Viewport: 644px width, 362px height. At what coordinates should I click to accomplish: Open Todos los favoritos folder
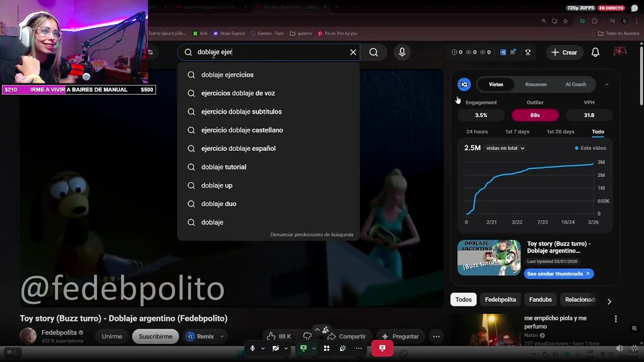[618, 33]
